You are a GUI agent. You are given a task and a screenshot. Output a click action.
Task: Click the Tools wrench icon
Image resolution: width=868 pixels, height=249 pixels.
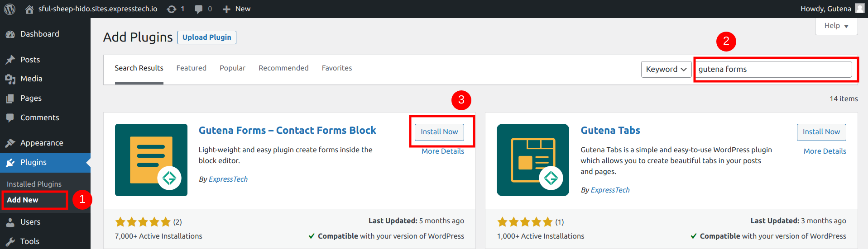pyautogui.click(x=10, y=242)
